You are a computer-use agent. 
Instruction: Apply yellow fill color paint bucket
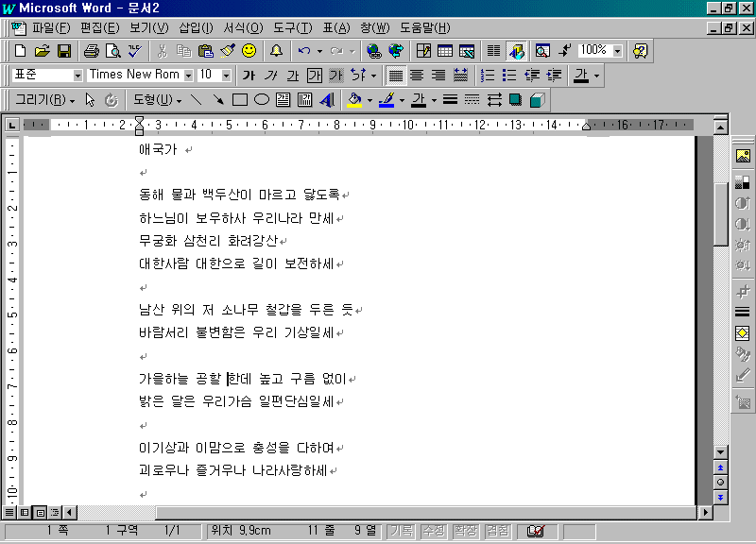[355, 100]
